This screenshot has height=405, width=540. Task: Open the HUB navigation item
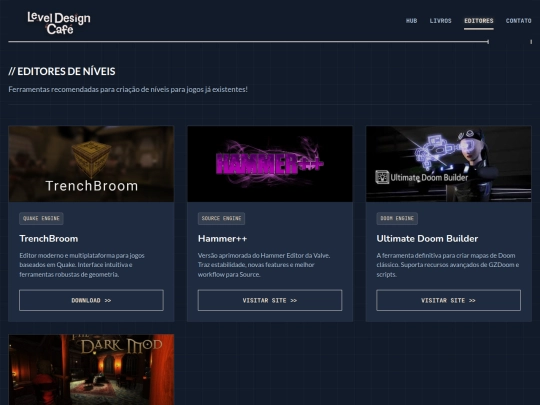[411, 21]
